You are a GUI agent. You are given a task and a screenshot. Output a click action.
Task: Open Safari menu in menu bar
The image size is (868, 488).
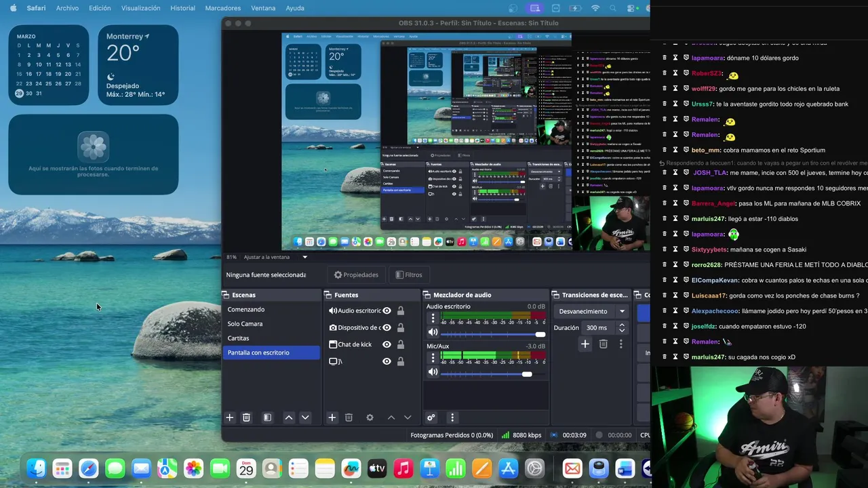[x=37, y=8]
